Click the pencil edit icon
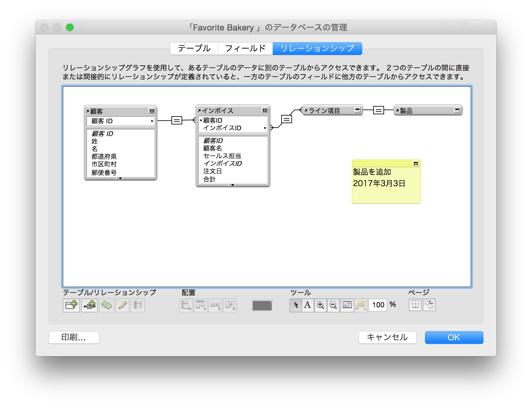The height and width of the screenshot is (407, 532). click(x=123, y=305)
